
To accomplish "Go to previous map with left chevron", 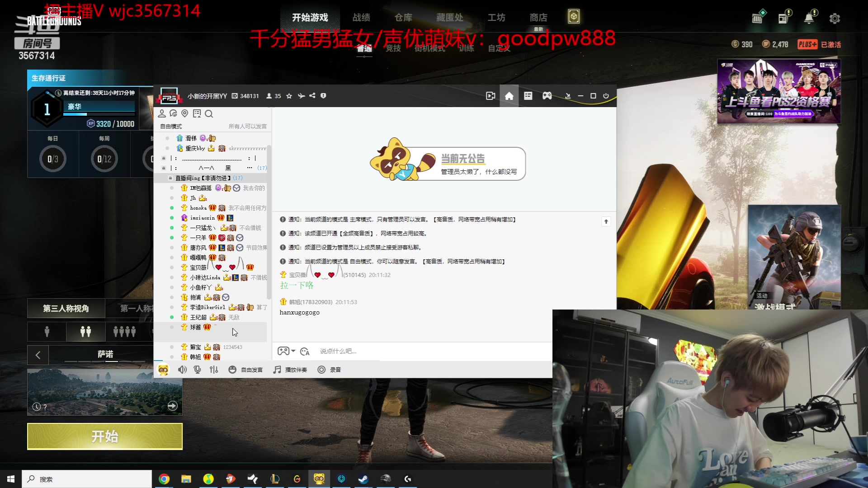I will (x=38, y=355).
